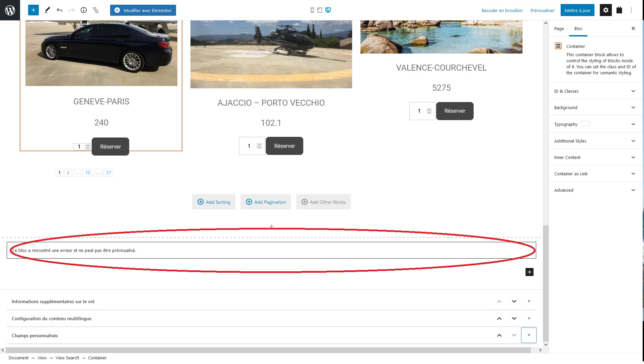Viewport: 644px width, 364px height.
Task: Click Add Other Blocks button
Action: pos(323,202)
